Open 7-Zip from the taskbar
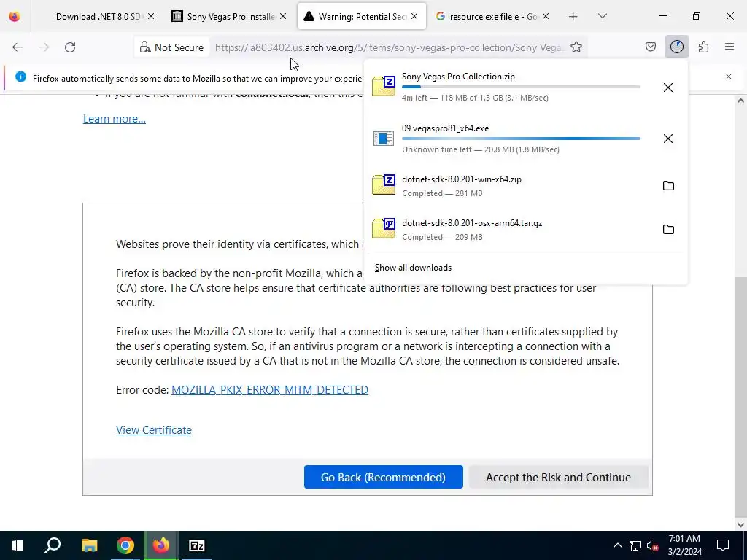This screenshot has height=560, width=747. 197,545
